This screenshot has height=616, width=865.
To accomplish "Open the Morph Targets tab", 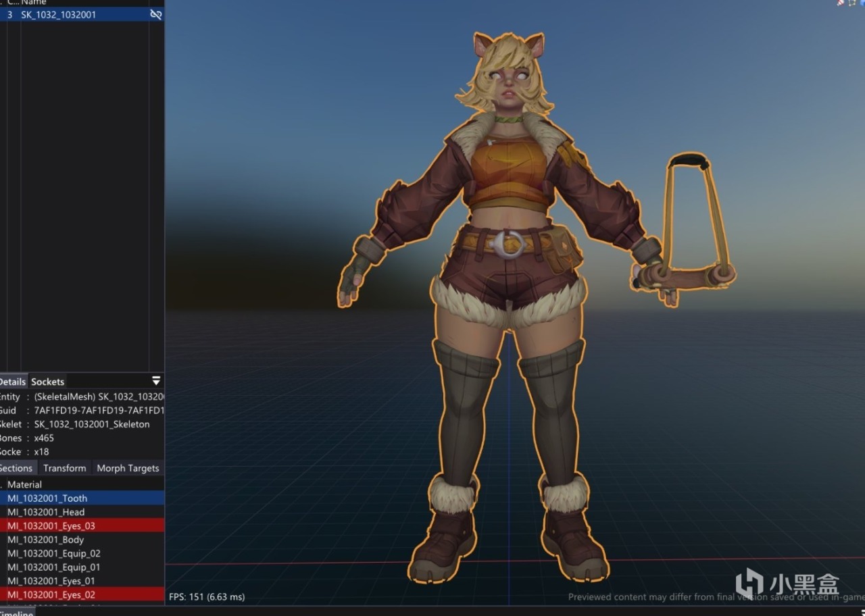I will (128, 468).
